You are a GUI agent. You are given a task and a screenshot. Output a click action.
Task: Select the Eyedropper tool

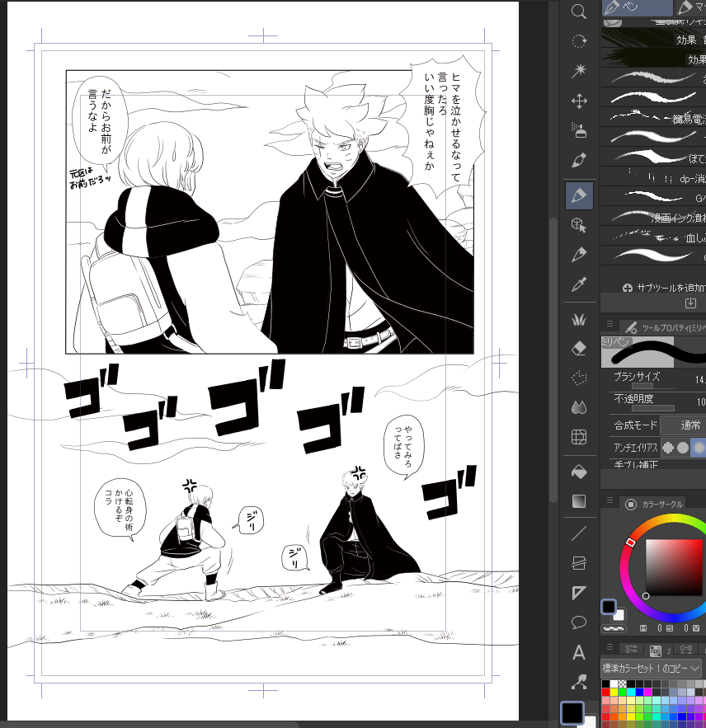579,284
